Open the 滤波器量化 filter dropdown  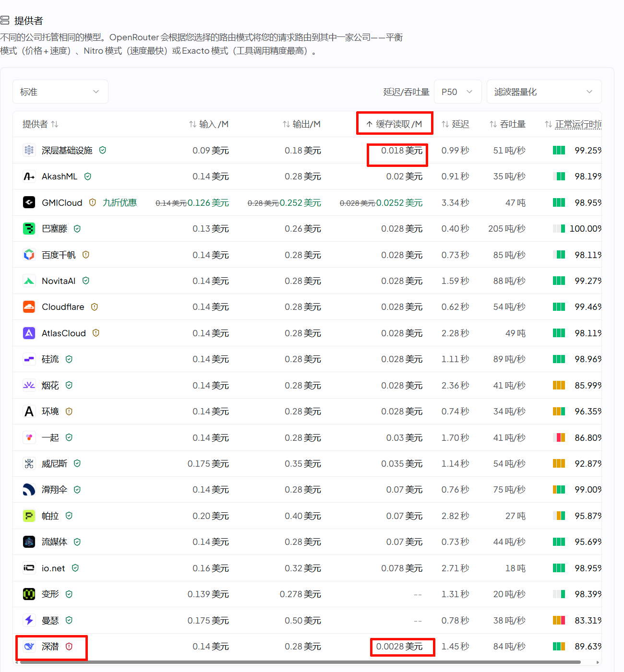[x=544, y=92]
